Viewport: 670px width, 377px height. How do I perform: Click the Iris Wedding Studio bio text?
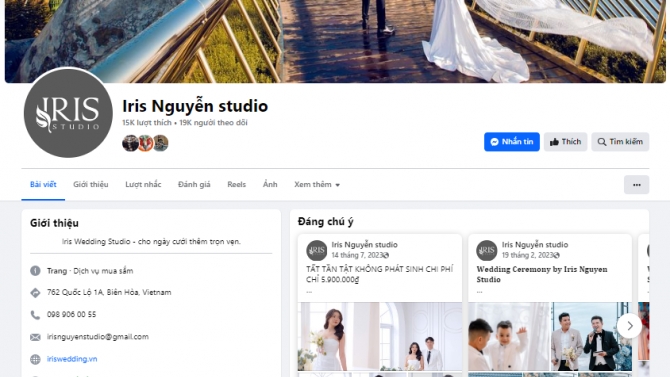[151, 242]
